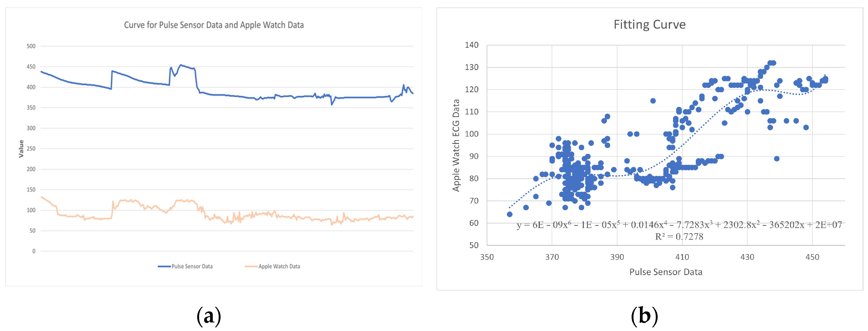Viewport: 868px width, 331px height.
Task: Click the blue Pulse Sensor Data legend line
Action: (x=164, y=266)
